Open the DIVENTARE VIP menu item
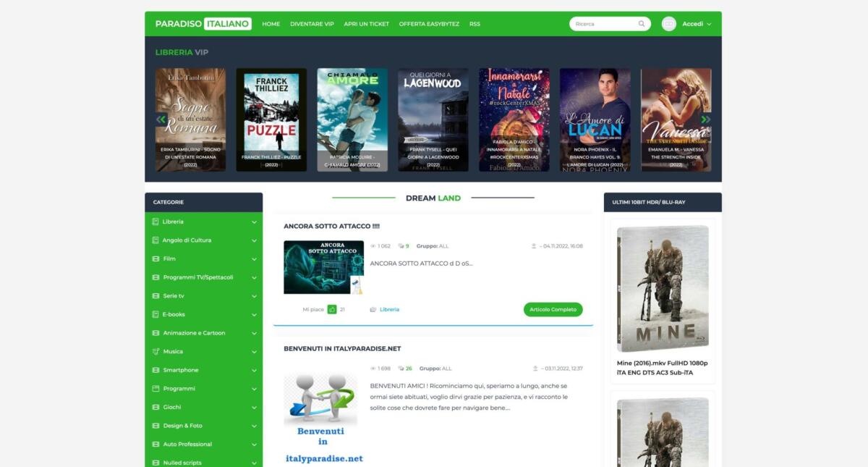 [312, 24]
